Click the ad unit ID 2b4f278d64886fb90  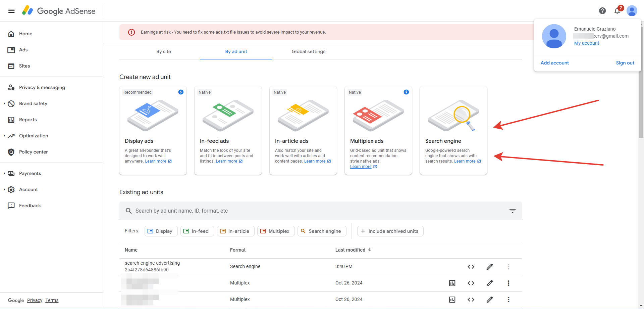click(147, 270)
